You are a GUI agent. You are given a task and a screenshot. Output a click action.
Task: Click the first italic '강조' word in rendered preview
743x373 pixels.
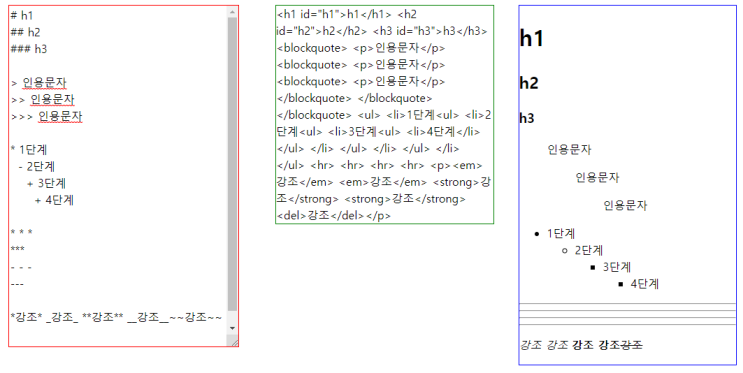coord(531,345)
